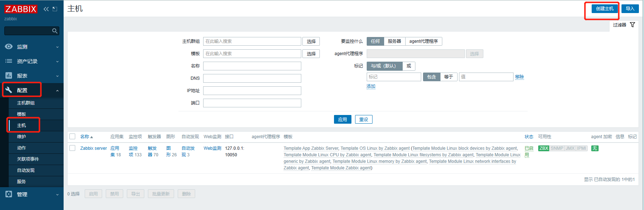Click 已启用 status link
This screenshot has height=210, width=644.
529,152
